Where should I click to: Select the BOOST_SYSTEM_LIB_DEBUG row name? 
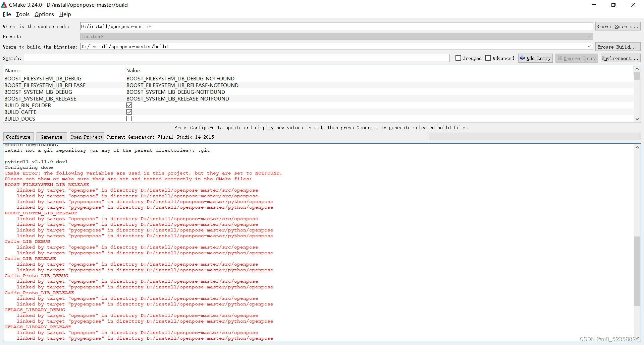point(38,92)
